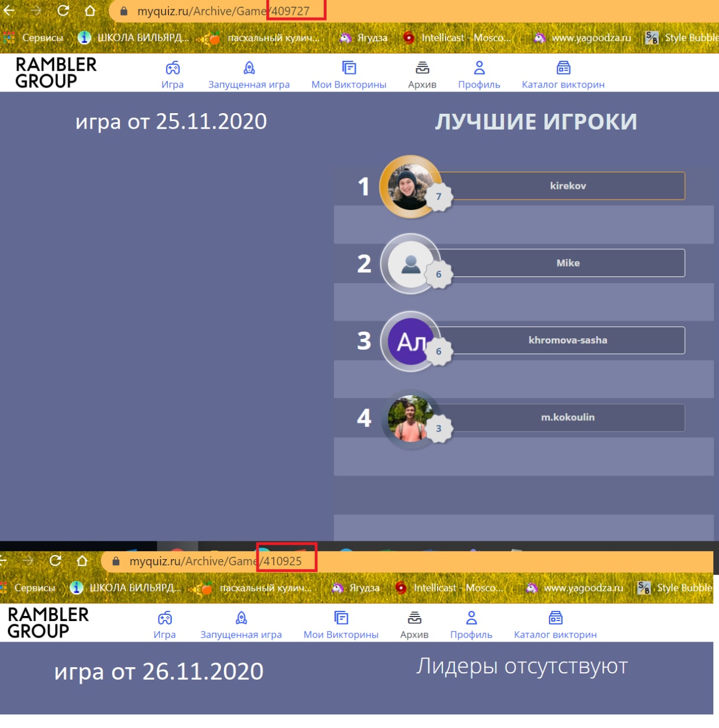Screen dimensions: 719x728
Task: Open the Ягудза bookmark in the 409727 window
Action: click(363, 38)
